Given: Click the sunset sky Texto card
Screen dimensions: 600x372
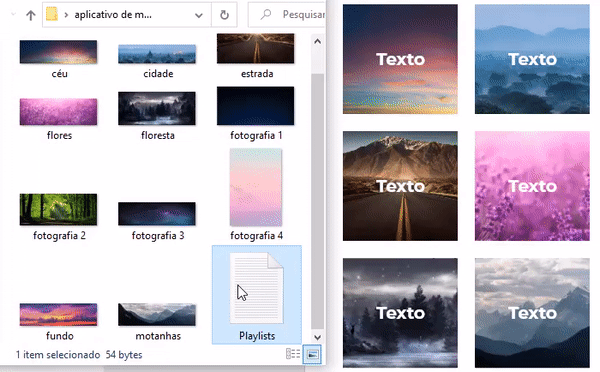Looking at the screenshot, I should 400,59.
